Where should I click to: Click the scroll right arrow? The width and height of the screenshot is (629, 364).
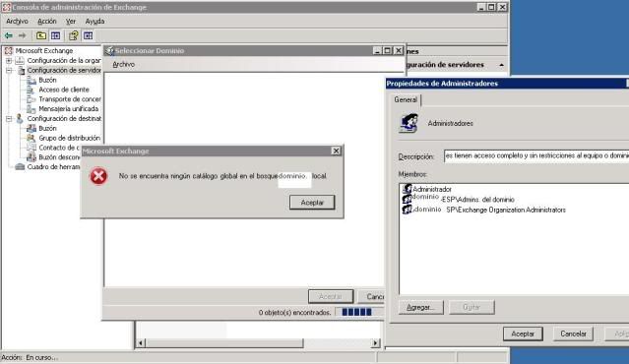coord(375,343)
